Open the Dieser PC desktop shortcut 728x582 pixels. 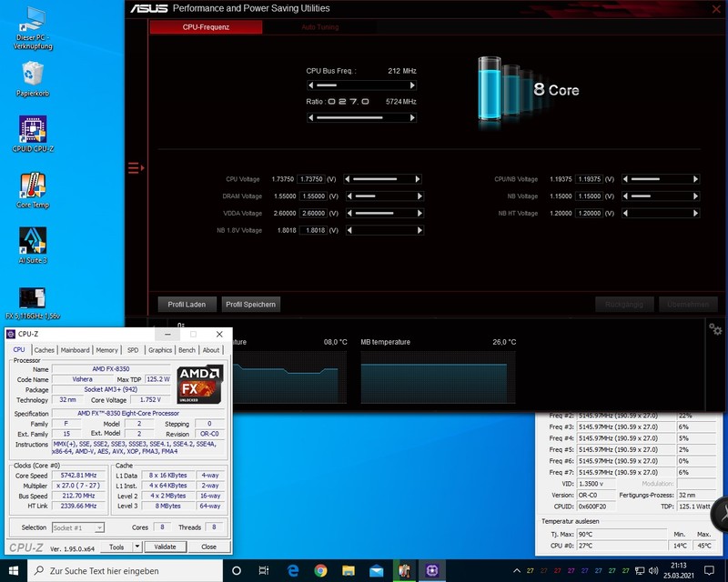pos(33,28)
